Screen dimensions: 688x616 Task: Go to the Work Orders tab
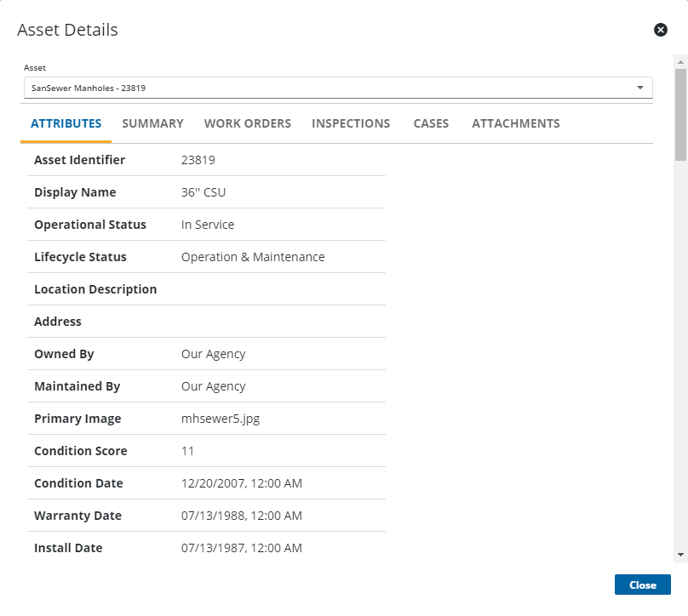coord(248,123)
